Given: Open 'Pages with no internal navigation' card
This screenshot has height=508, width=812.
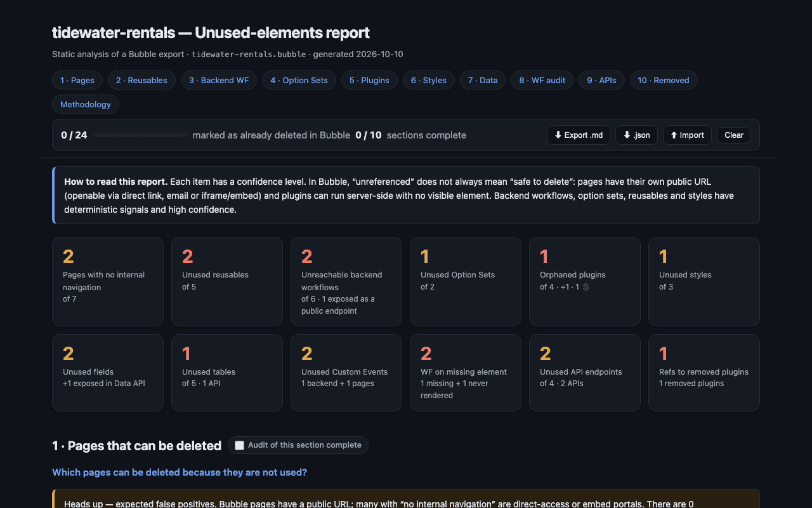Looking at the screenshot, I should 108,281.
